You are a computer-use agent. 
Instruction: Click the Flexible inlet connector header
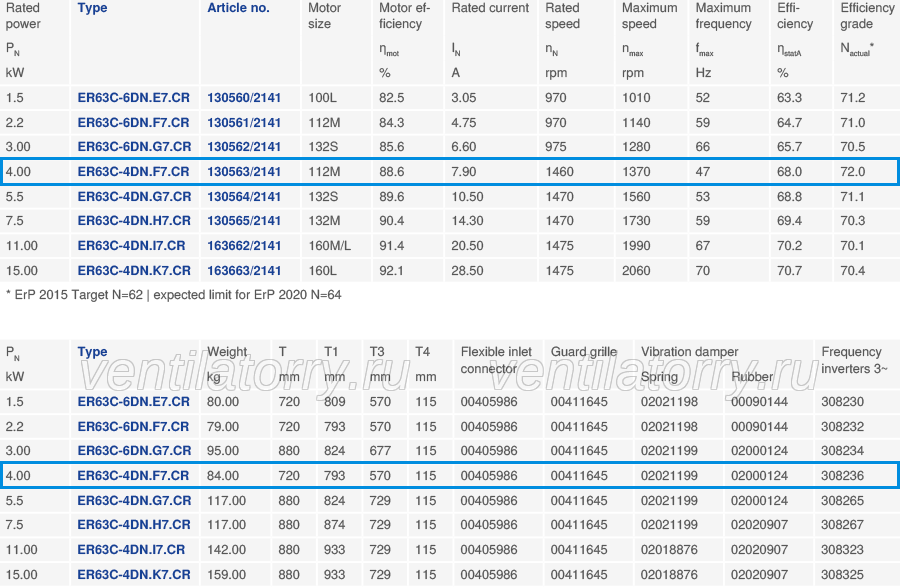click(496, 360)
